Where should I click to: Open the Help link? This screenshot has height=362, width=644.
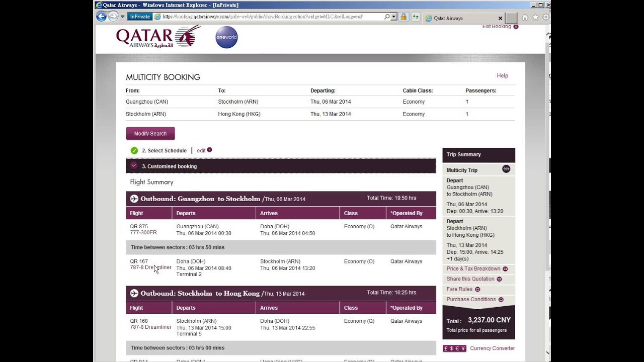(503, 75)
